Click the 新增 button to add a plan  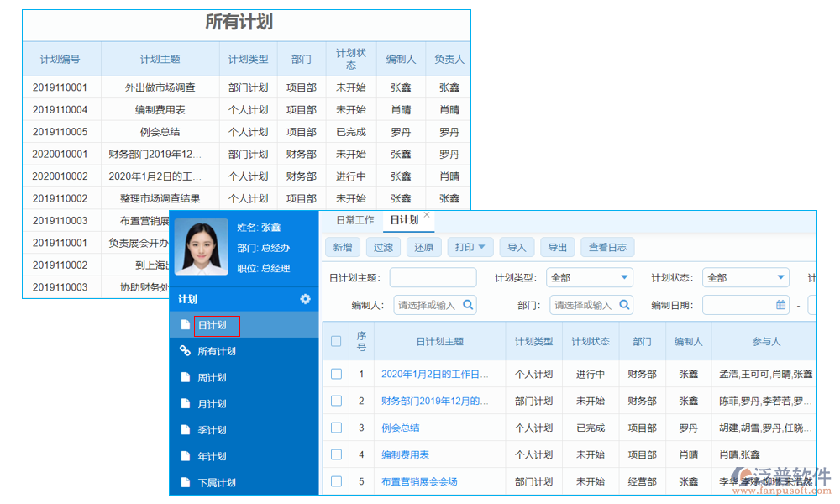(x=342, y=247)
